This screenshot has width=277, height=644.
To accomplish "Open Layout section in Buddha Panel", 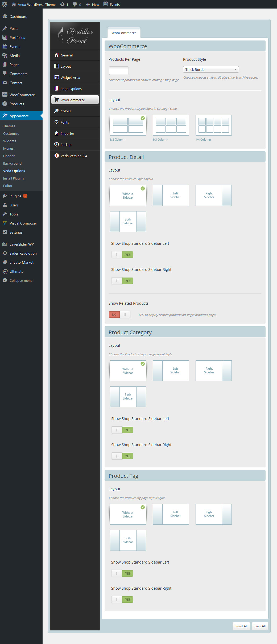I will (75, 66).
